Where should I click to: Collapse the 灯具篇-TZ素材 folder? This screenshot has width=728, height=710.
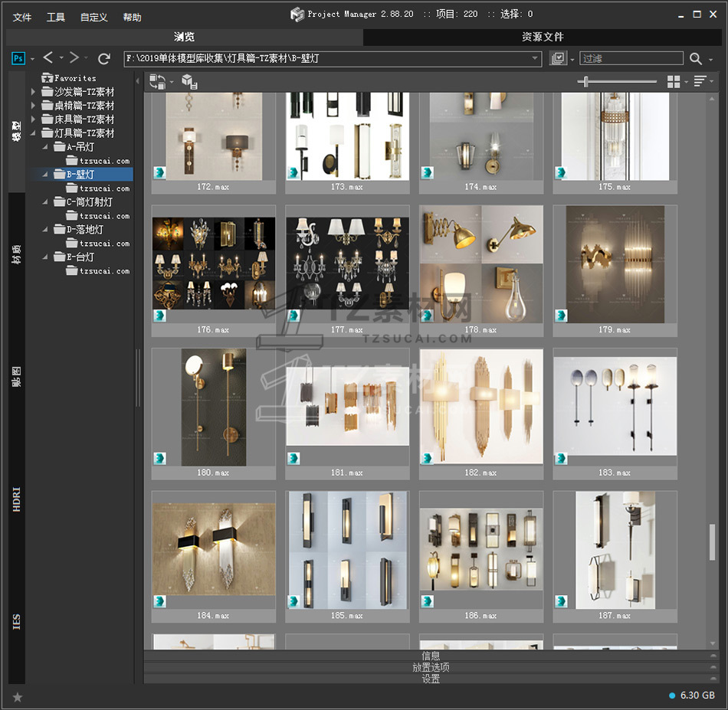[x=34, y=133]
